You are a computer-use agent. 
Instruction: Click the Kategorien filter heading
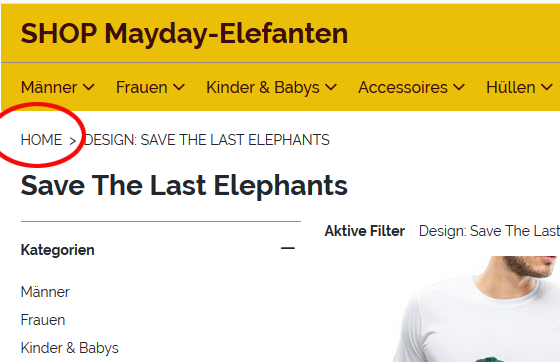[58, 250]
